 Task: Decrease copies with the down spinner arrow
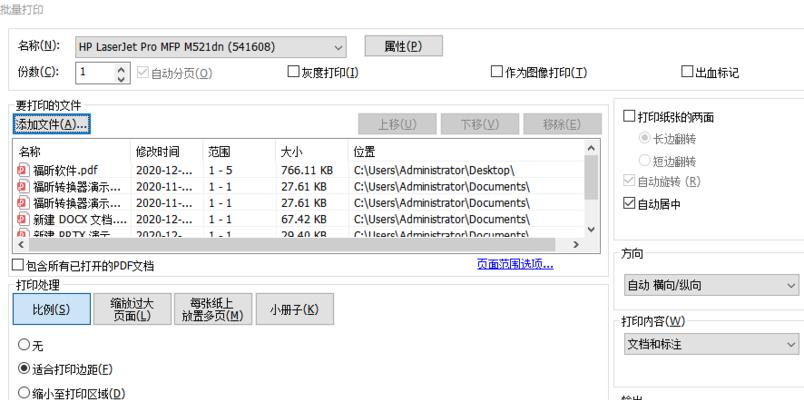[x=121, y=78]
